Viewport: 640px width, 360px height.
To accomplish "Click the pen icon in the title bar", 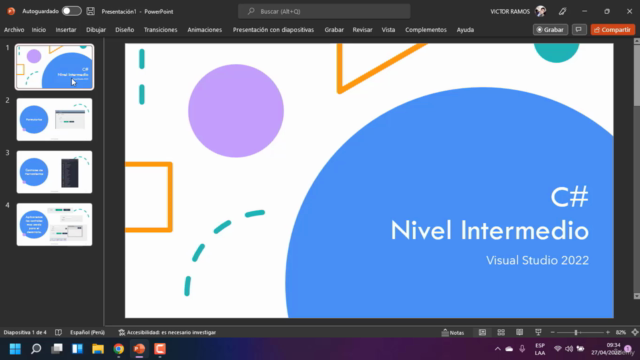I will tap(562, 11).
